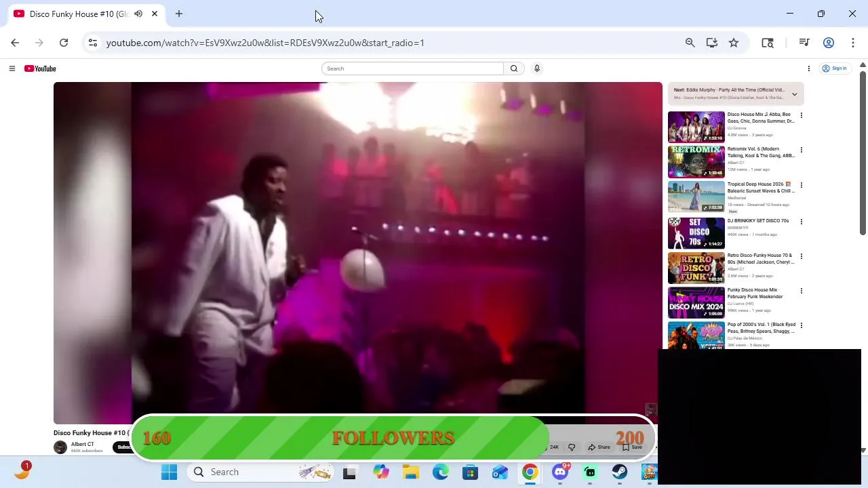Install the app from the address bar icon

pyautogui.click(x=712, y=43)
